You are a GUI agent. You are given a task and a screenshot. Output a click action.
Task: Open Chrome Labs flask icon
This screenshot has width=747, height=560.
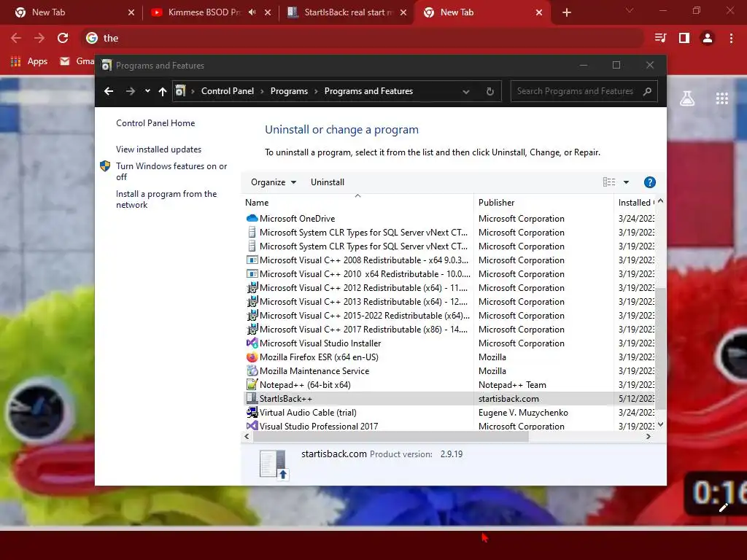(687, 98)
